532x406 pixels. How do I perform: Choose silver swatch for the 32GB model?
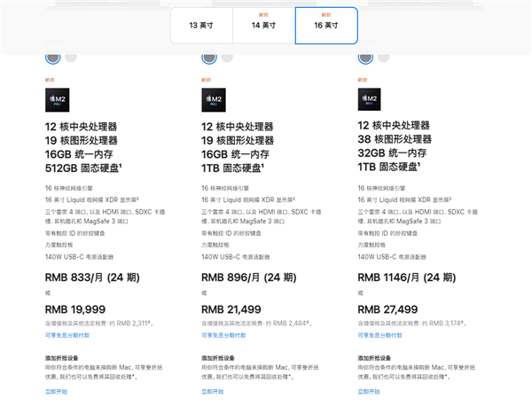click(383, 58)
